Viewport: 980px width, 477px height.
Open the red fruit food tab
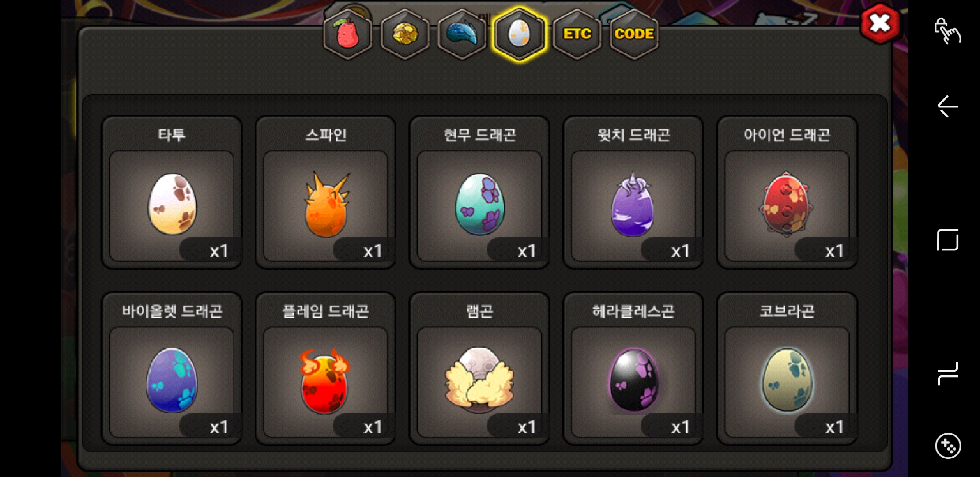(x=348, y=34)
